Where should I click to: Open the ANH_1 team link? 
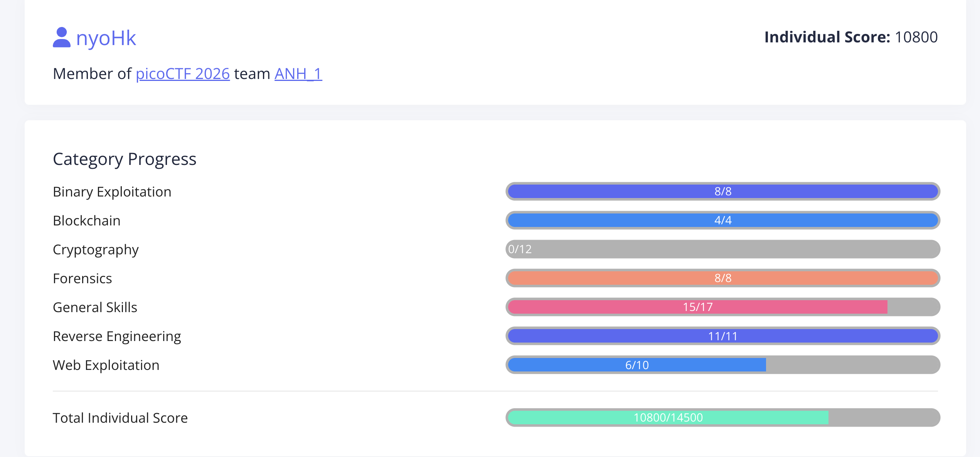[x=298, y=74]
